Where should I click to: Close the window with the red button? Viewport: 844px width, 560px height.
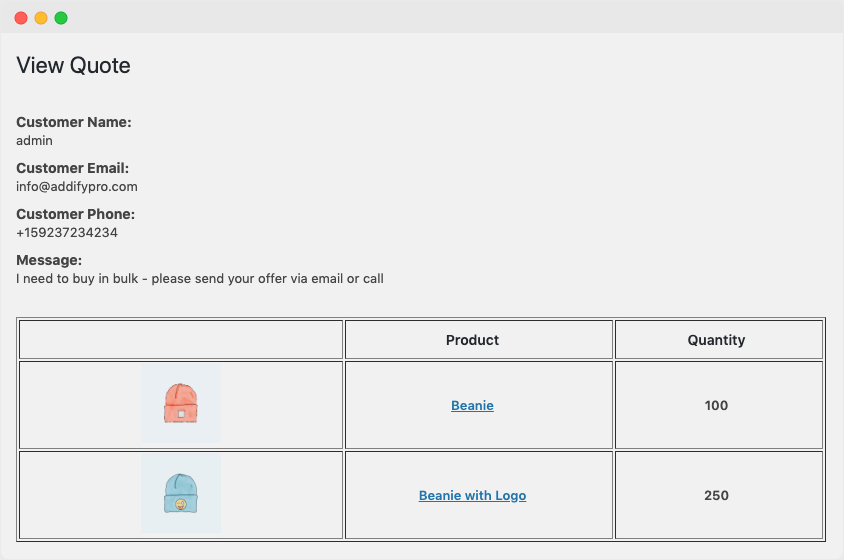(21, 18)
